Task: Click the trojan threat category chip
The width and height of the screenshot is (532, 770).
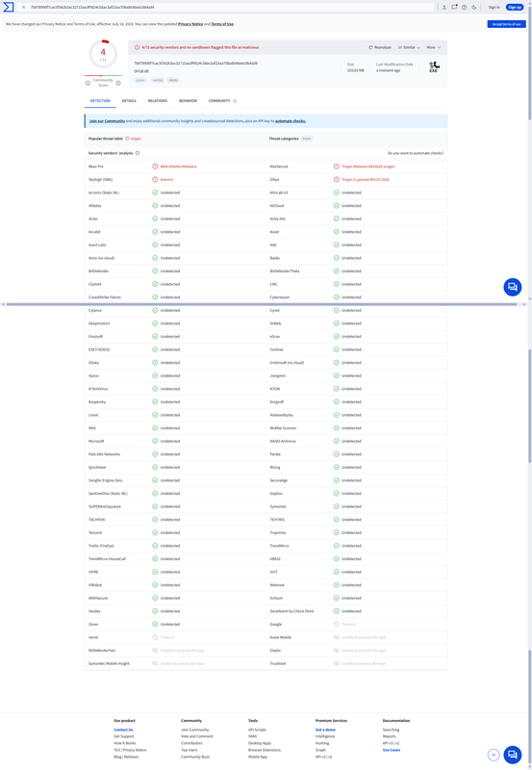Action: pos(307,139)
